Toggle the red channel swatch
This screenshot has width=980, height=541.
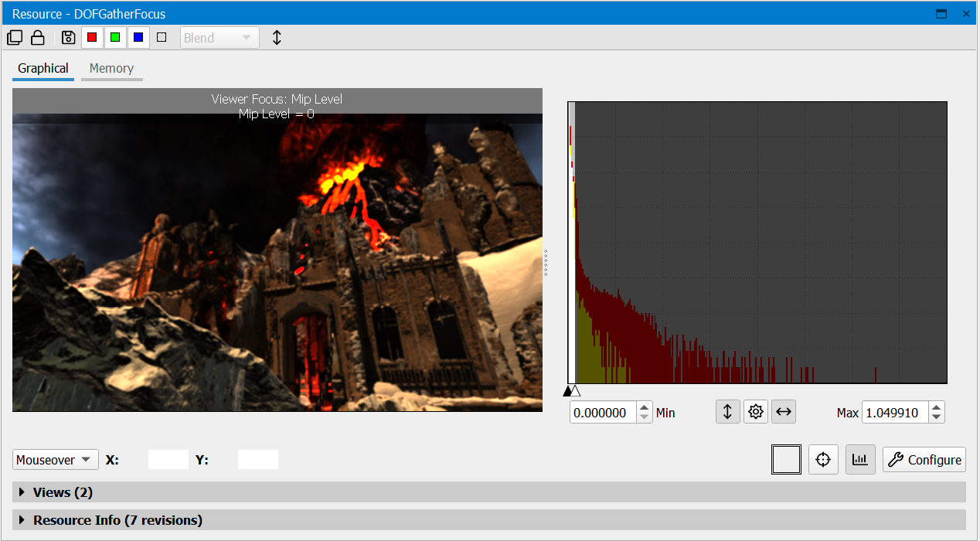[92, 37]
